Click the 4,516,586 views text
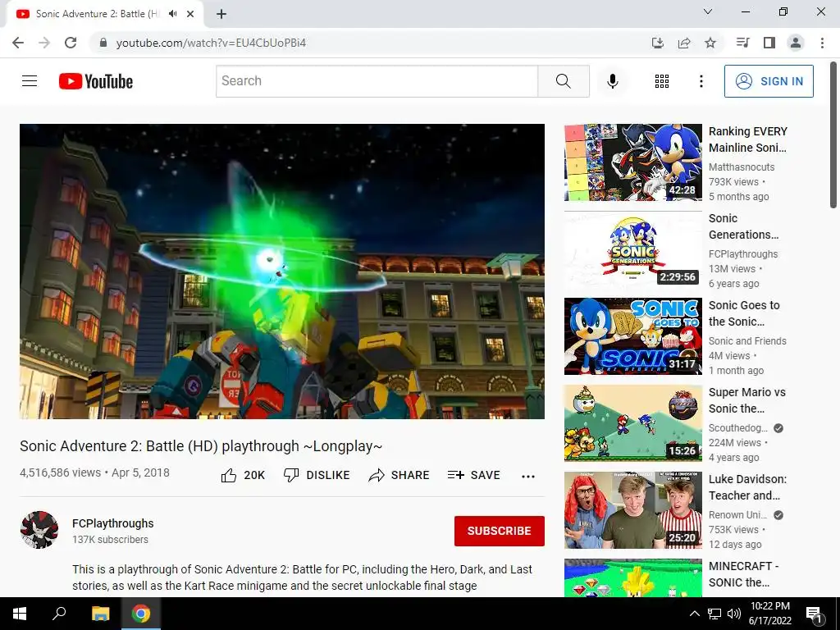This screenshot has width=840, height=630. [x=60, y=472]
